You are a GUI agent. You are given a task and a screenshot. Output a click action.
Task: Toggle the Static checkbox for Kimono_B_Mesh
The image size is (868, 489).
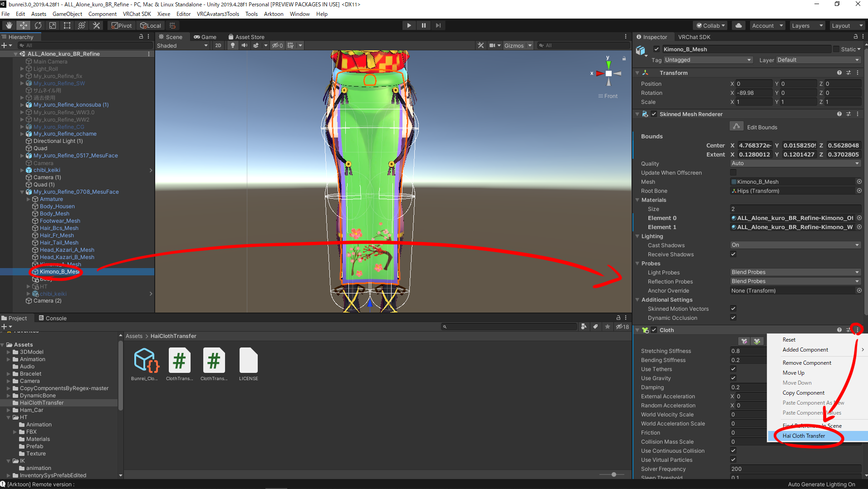click(x=836, y=49)
